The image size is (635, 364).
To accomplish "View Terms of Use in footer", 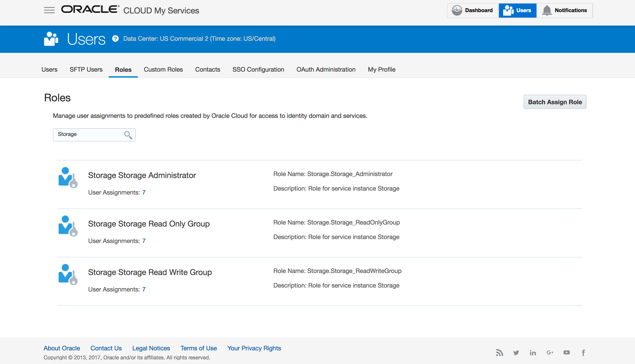I will (198, 348).
